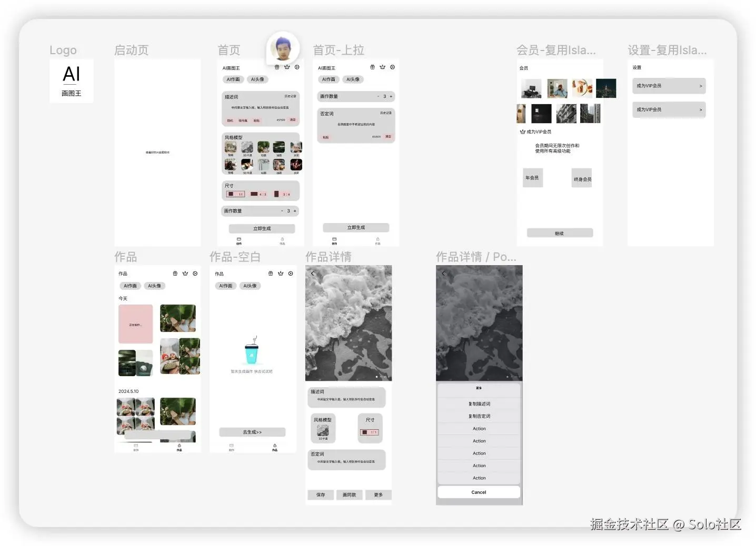Viewport: 756px width, 546px height.
Task: Open the settings icon on 首页 top bar
Action: (297, 67)
